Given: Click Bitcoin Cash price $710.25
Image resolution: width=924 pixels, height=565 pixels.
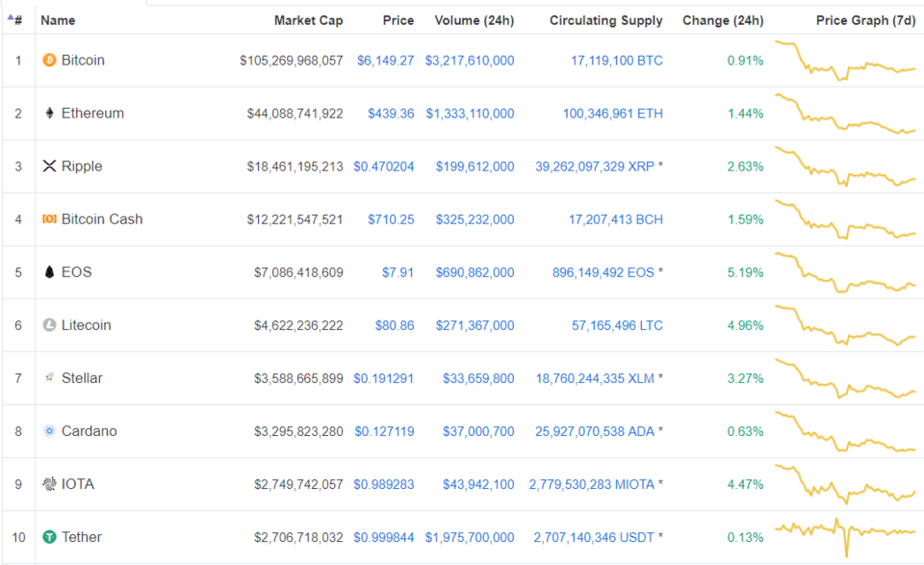Looking at the screenshot, I should [x=391, y=219].
